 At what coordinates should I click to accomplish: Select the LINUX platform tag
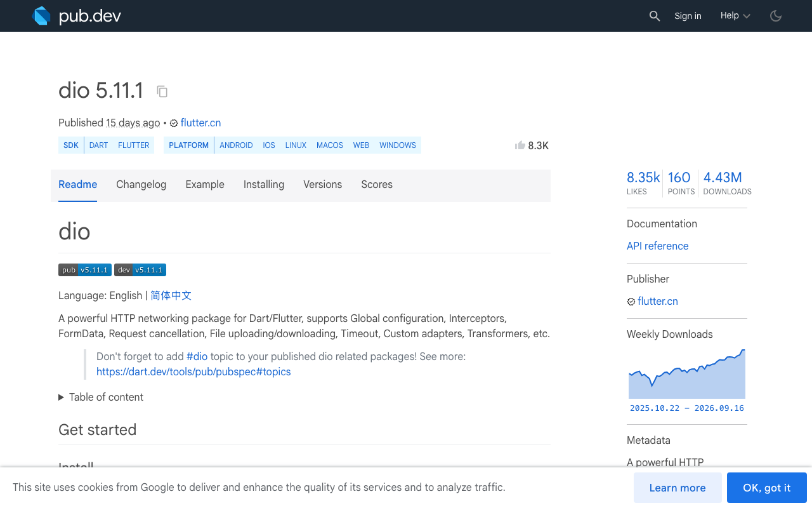tap(296, 145)
